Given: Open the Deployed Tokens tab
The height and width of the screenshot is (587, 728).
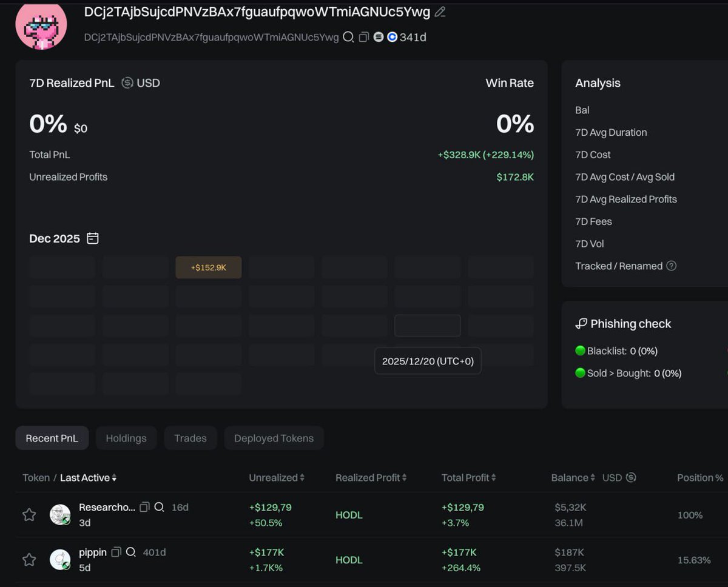Looking at the screenshot, I should click(274, 438).
